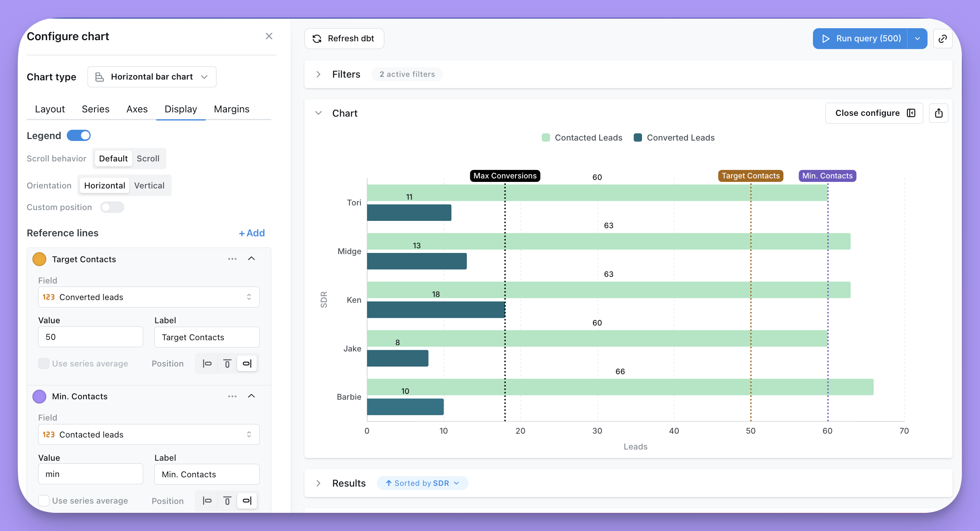Switch to the Series tab
The width and height of the screenshot is (980, 531).
tap(96, 109)
